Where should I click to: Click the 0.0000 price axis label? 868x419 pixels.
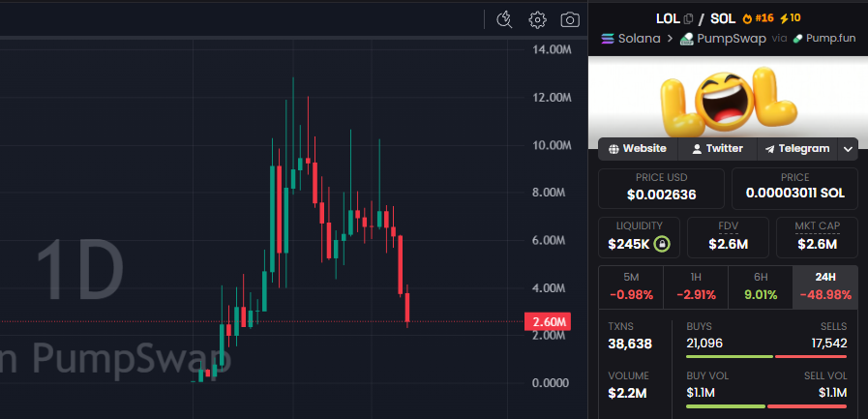551,383
